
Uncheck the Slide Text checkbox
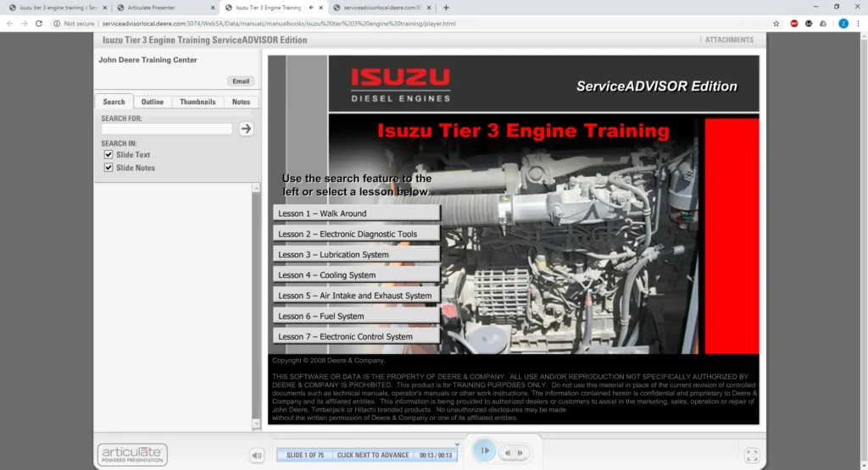click(x=108, y=155)
